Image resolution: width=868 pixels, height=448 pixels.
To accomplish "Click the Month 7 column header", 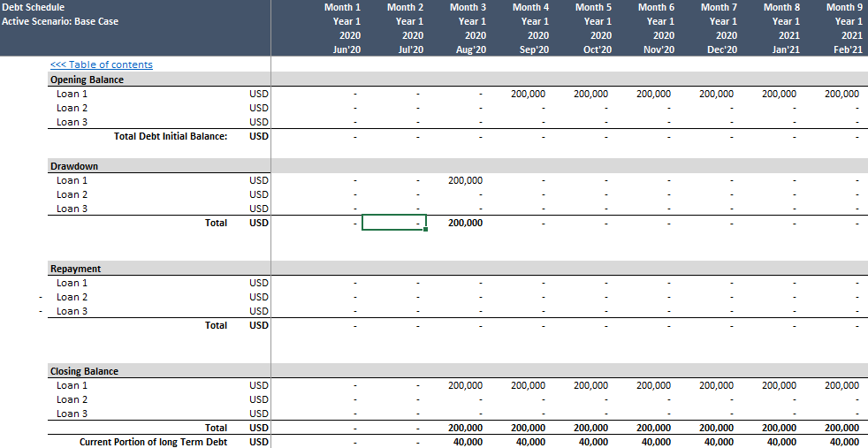I will (x=720, y=7).
